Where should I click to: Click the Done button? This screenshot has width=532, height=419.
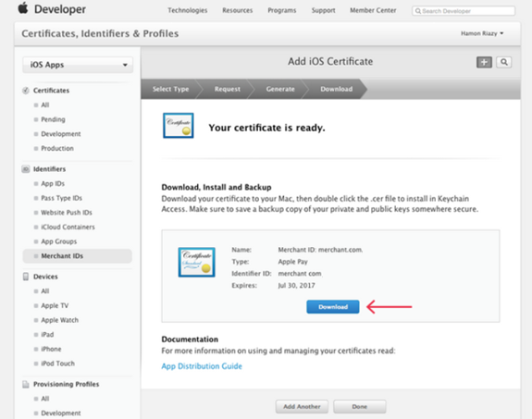[359, 406]
